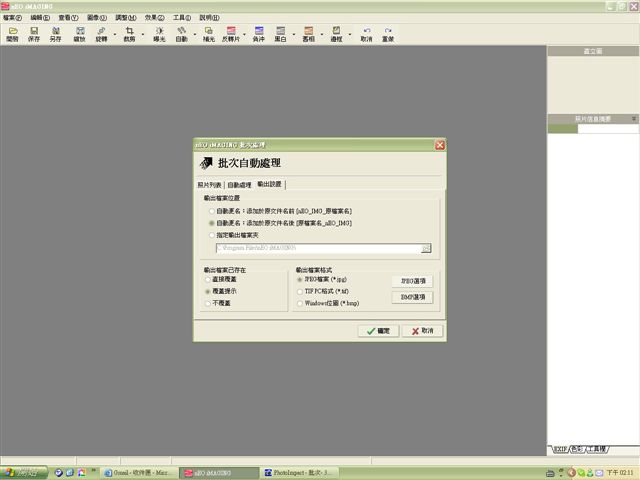Open the View (查看) menu

click(68, 18)
